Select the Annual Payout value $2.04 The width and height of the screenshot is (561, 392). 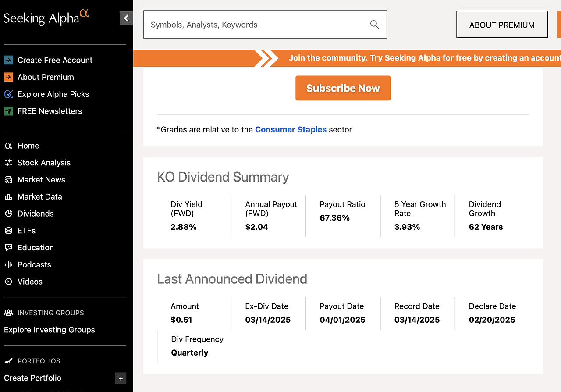pyautogui.click(x=256, y=227)
